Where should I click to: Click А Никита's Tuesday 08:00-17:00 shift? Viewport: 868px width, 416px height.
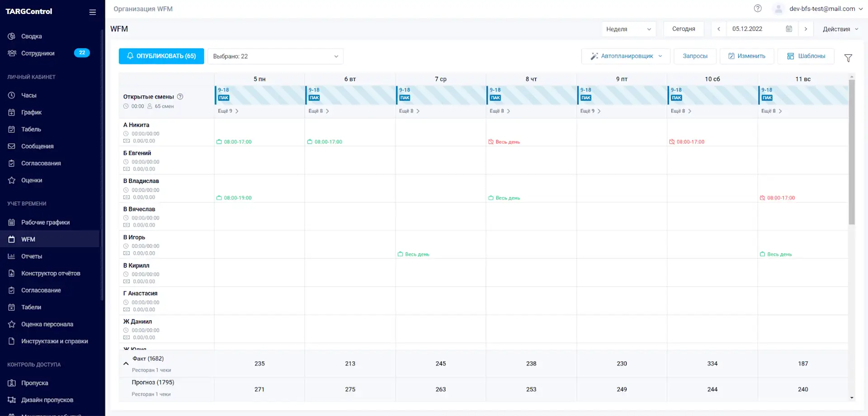325,142
